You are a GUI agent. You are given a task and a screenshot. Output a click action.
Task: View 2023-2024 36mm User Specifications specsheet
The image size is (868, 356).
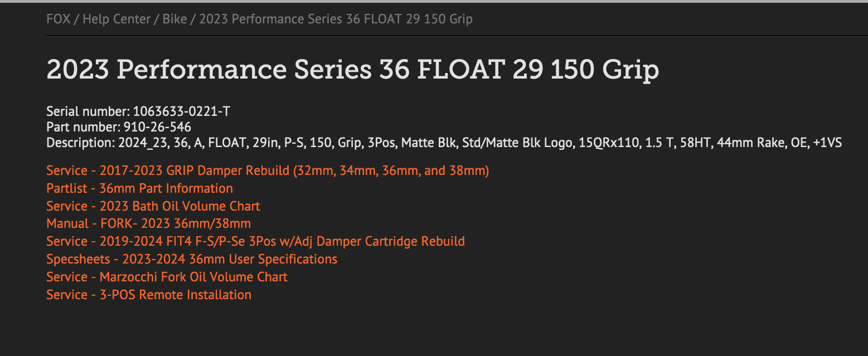[192, 260]
